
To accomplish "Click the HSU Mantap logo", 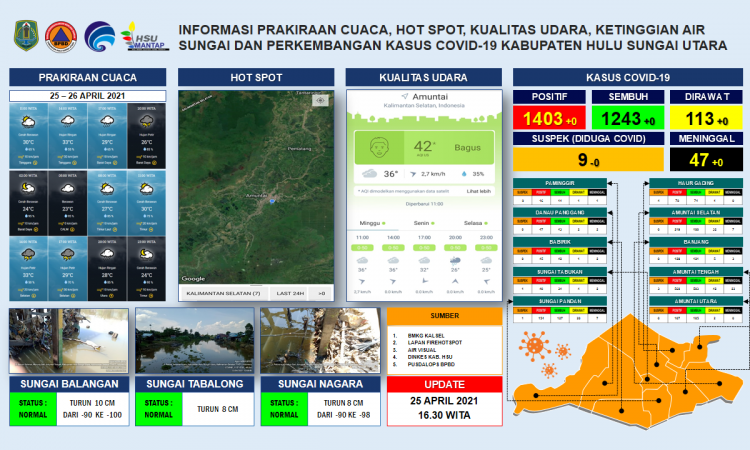I will 142,37.
